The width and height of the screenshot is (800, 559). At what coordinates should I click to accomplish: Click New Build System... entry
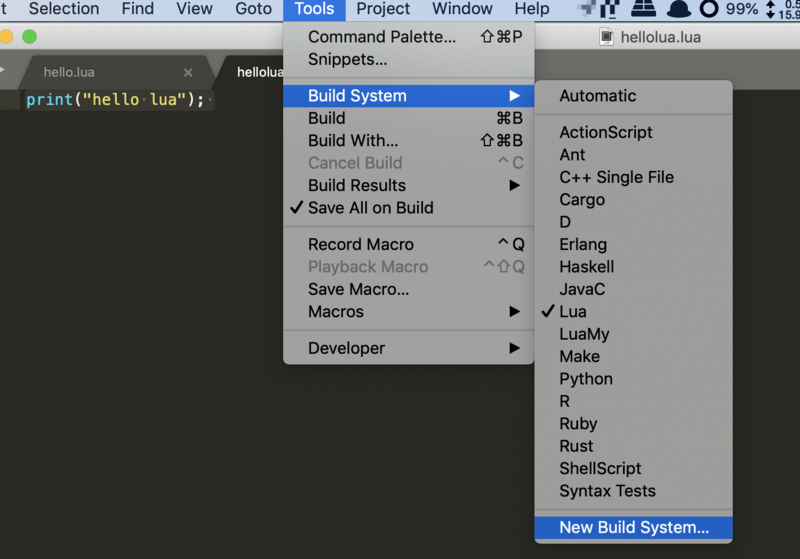(633, 528)
